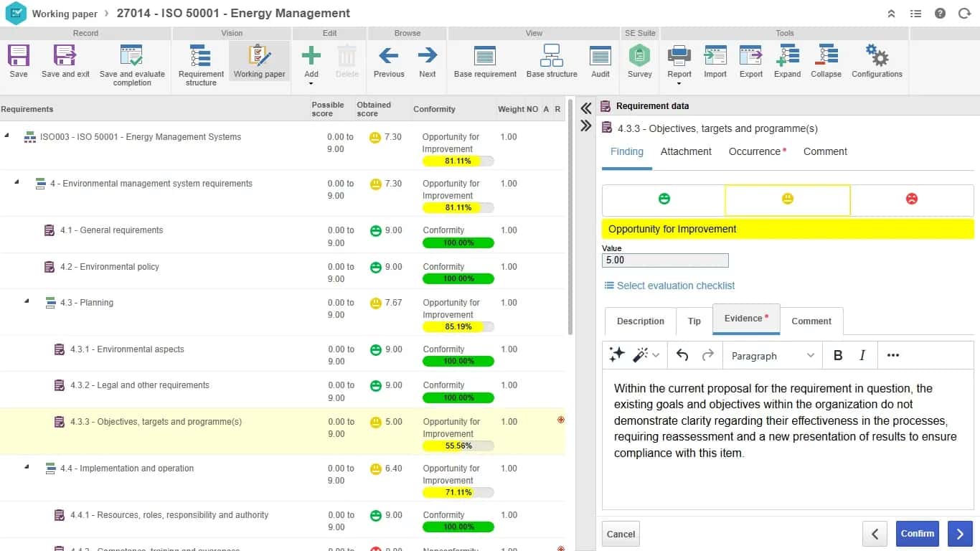
Task: Collapse the ISO003 root requirement node
Action: (x=6, y=136)
